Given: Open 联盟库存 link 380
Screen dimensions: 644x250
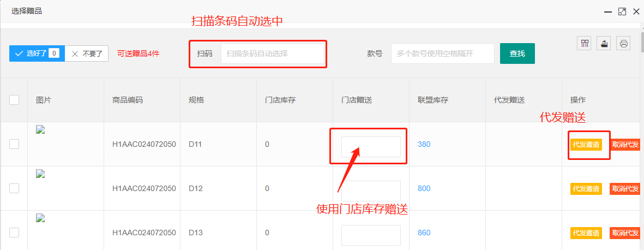Looking at the screenshot, I should pyautogui.click(x=424, y=144).
